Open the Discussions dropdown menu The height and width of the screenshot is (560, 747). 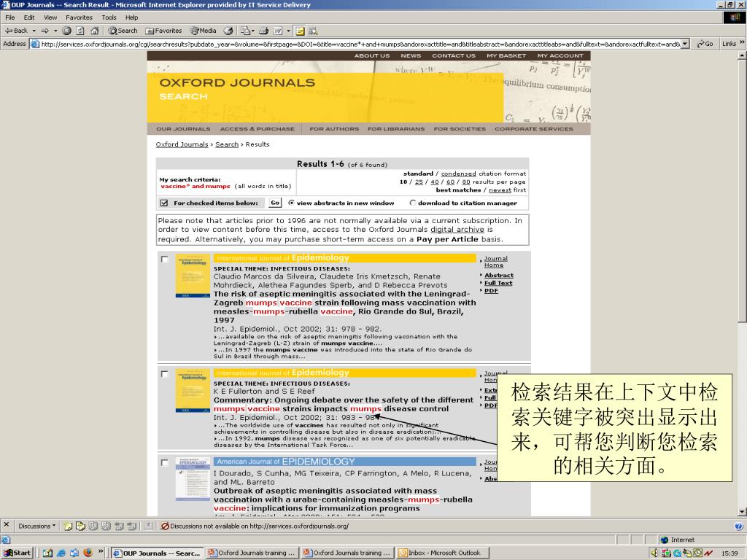click(x=36, y=526)
